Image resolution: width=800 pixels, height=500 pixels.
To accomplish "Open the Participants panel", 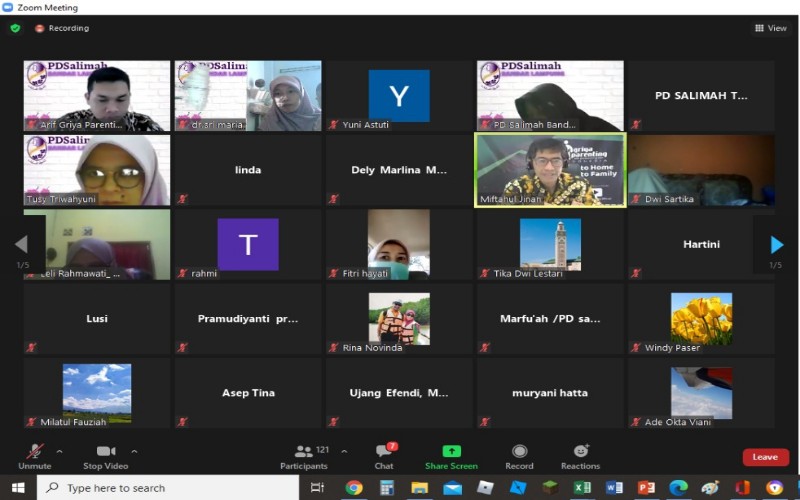I will [304, 457].
